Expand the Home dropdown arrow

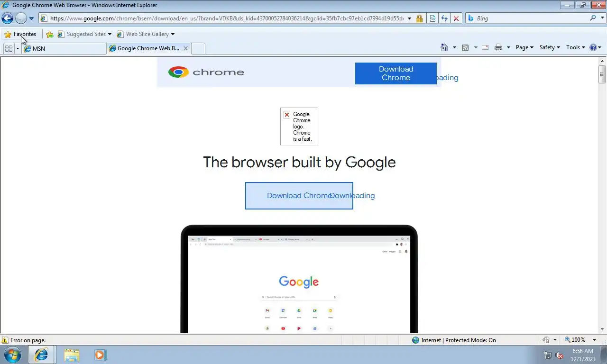pyautogui.click(x=454, y=47)
